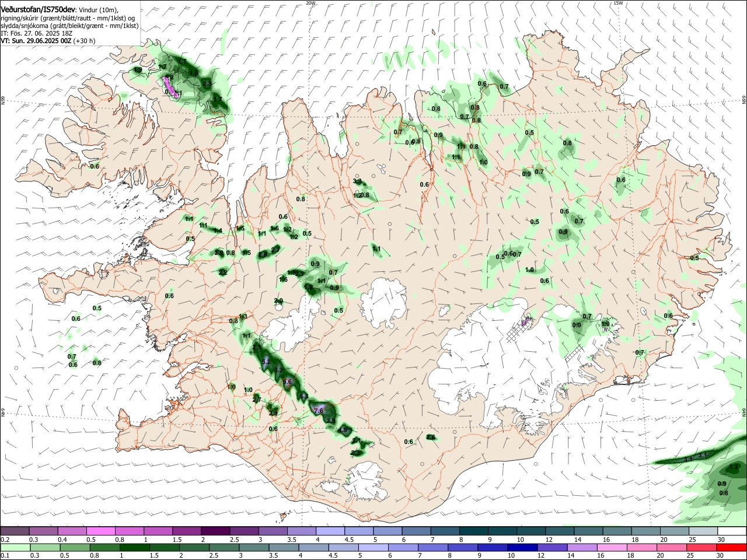
Task: Click the 4.9 precipitation value on map
Action: pyautogui.click(x=343, y=430)
